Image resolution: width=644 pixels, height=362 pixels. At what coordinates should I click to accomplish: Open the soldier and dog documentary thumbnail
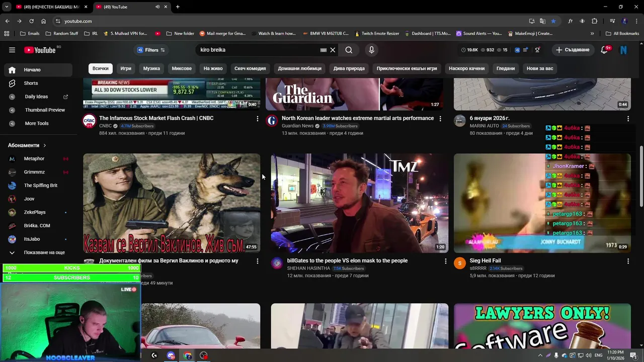coord(172,203)
